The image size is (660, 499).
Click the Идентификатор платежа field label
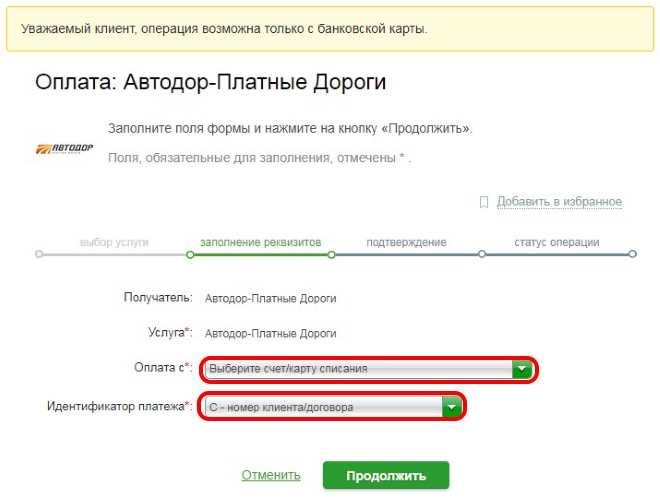(x=120, y=406)
